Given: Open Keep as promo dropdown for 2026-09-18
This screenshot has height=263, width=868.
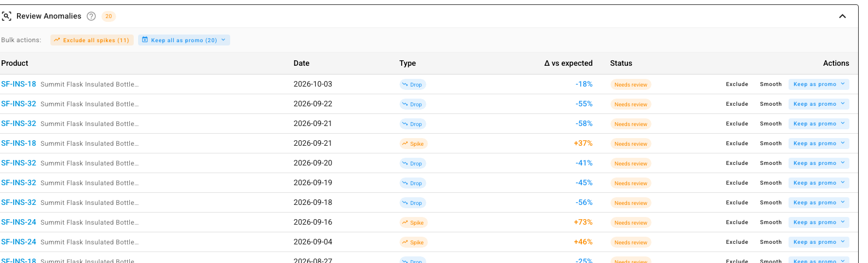Looking at the screenshot, I should pyautogui.click(x=819, y=203).
